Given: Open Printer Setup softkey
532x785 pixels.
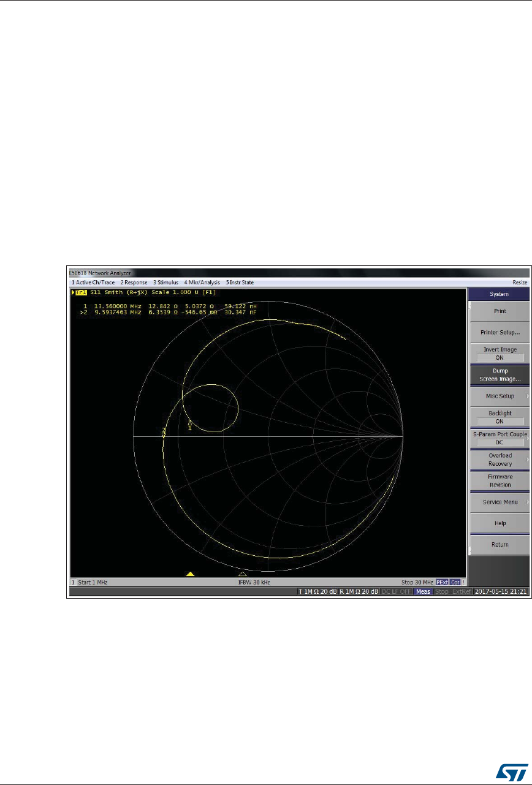Looking at the screenshot, I should click(500, 333).
